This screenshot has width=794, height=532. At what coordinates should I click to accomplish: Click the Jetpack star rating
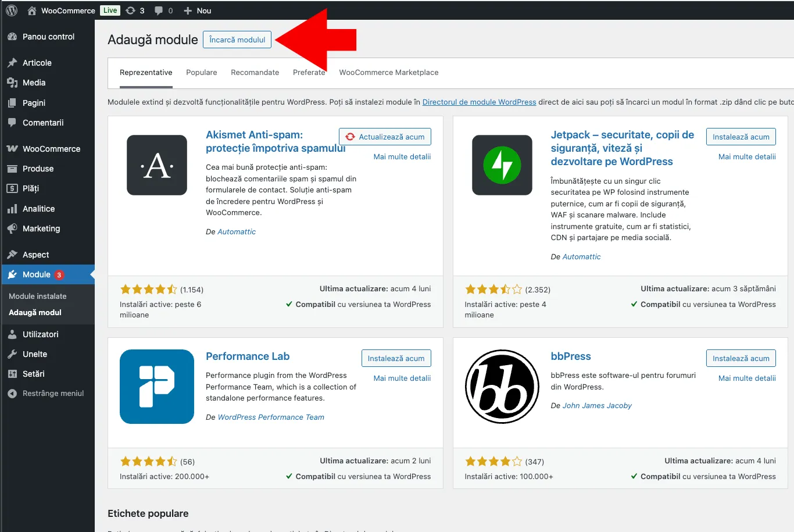(x=493, y=290)
